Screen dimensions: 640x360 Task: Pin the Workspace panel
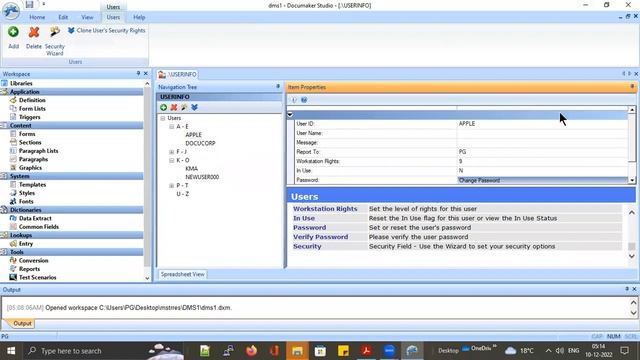138,73
